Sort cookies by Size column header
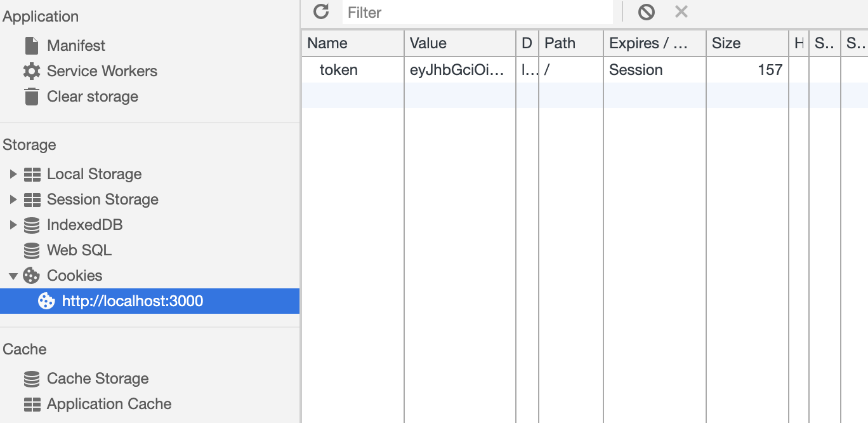The height and width of the screenshot is (423, 868). click(747, 43)
